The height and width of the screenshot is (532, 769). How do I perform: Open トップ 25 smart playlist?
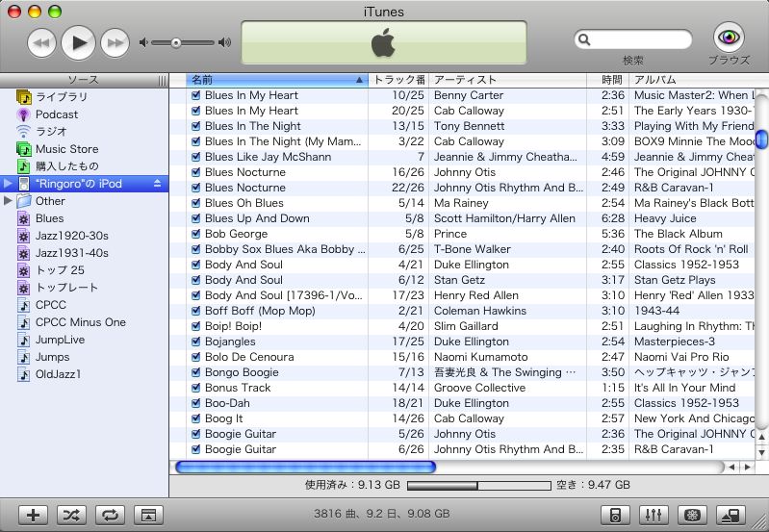pyautogui.click(x=85, y=270)
